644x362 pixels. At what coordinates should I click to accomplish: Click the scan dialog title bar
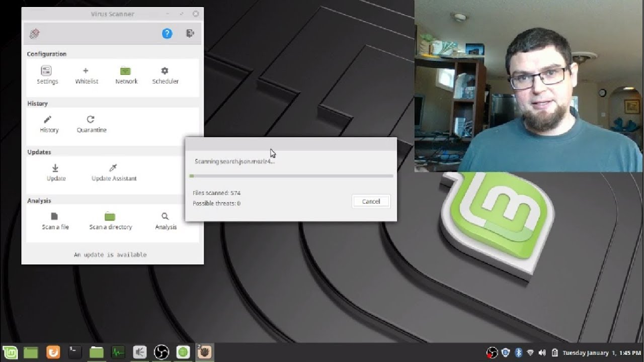[291, 144]
